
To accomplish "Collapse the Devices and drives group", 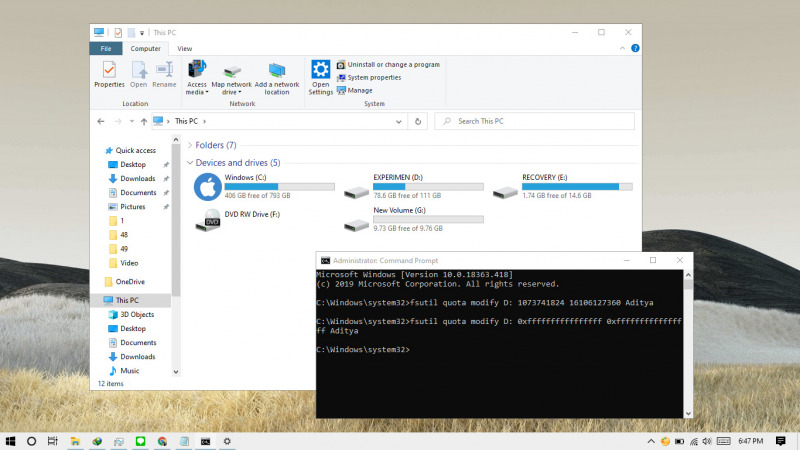I will tap(190, 163).
